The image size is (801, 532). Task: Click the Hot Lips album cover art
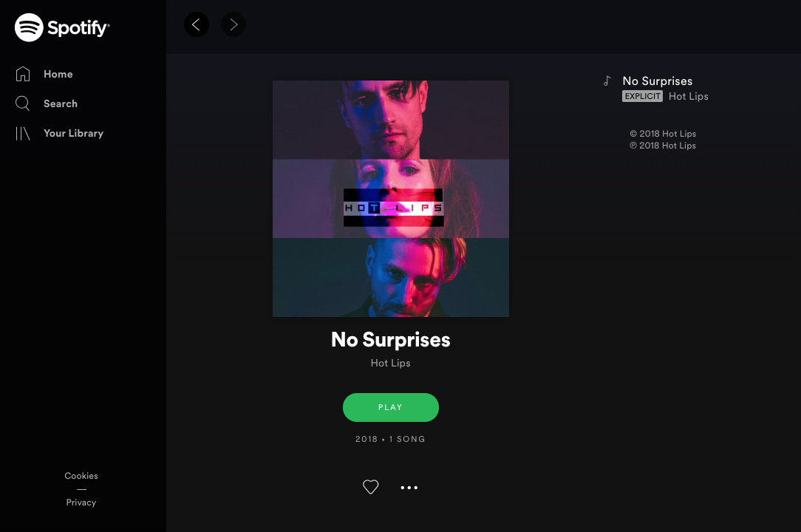391,199
